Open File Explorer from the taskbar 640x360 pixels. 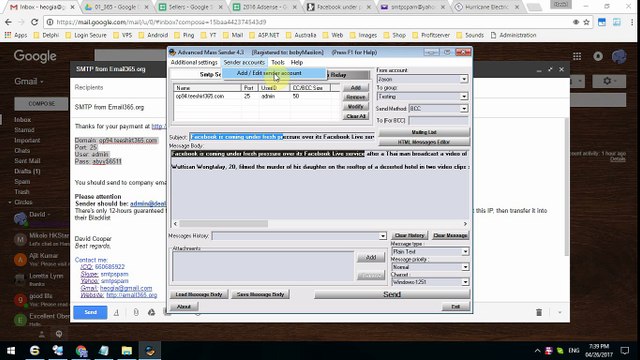click(x=127, y=351)
